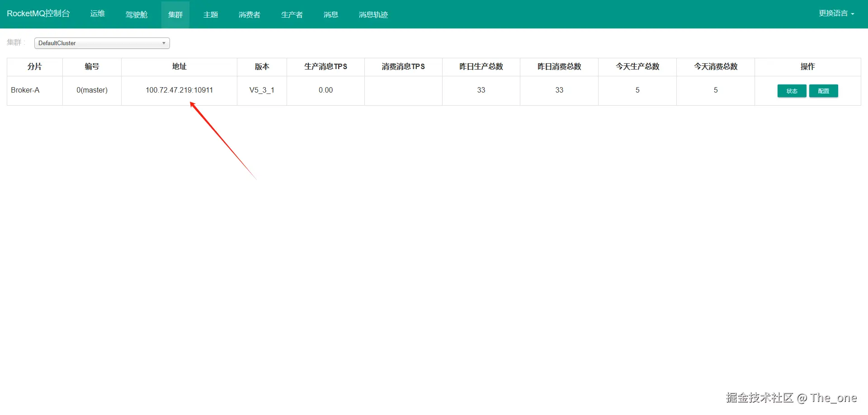
Task: Click the 状态 button for Broker-A
Action: 792,91
